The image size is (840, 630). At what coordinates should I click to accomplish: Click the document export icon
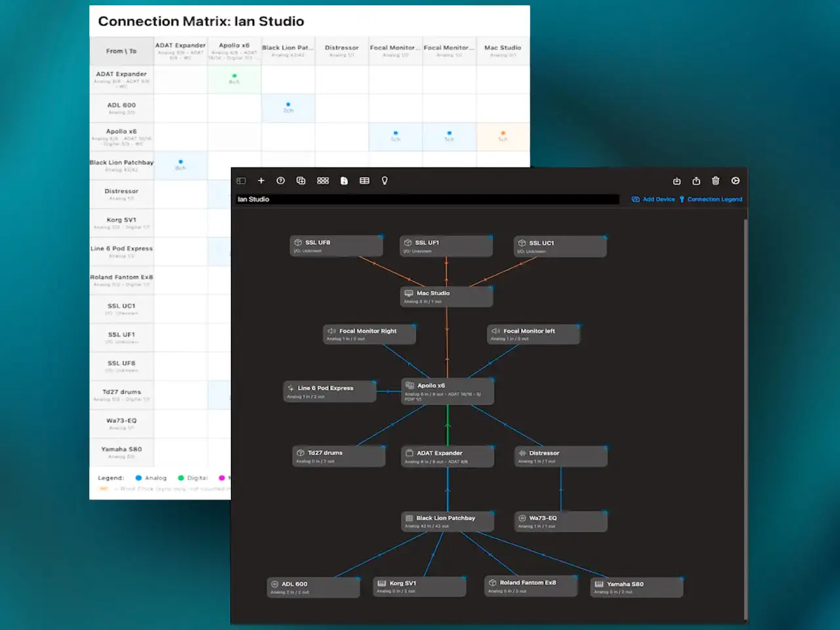[344, 180]
